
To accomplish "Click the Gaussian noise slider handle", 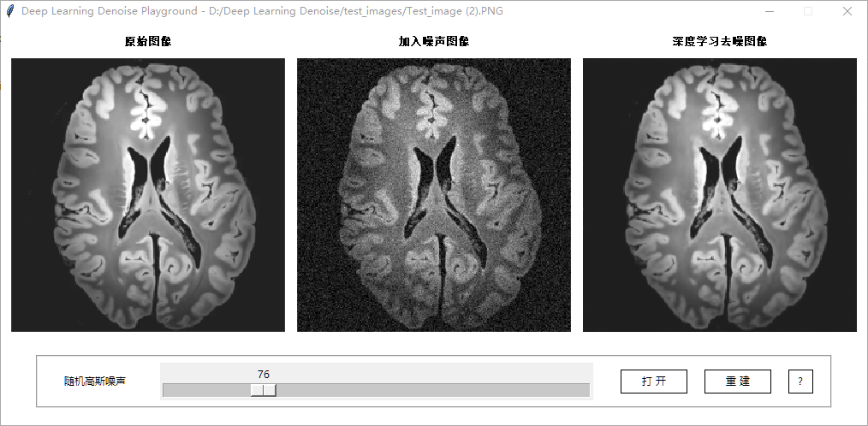I will point(264,390).
